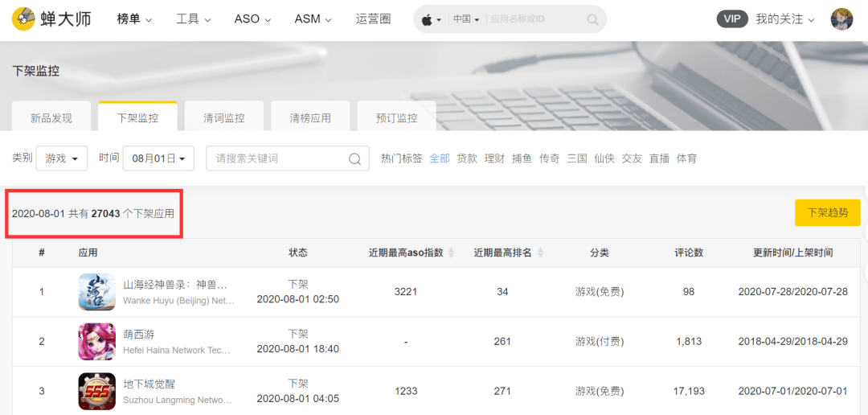Click the 游戏(付费) category cell
868x415 pixels.
(599, 341)
